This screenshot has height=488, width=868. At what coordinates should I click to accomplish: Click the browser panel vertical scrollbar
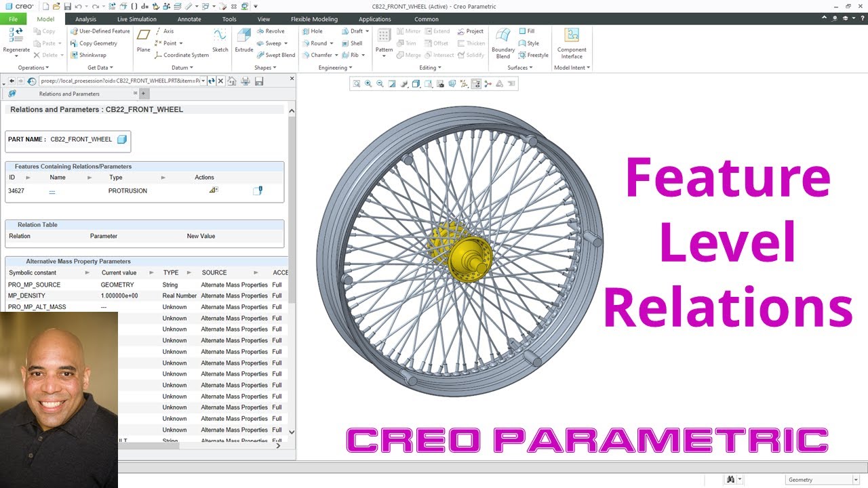tap(292, 210)
